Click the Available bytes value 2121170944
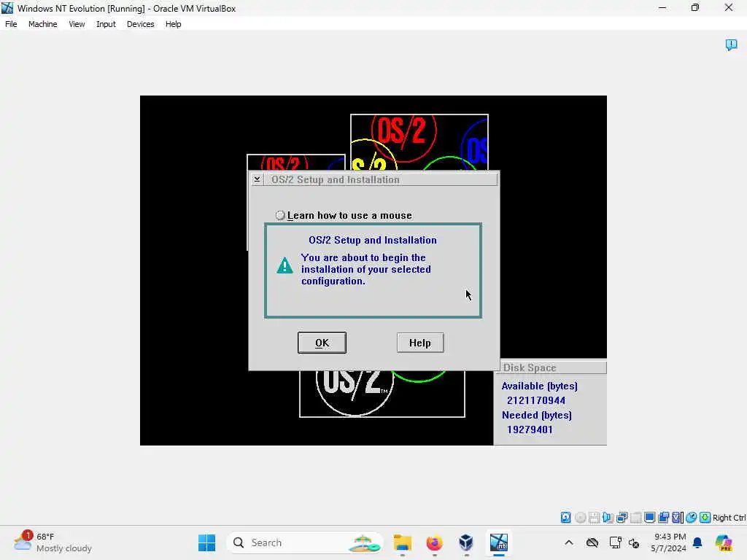 point(536,400)
